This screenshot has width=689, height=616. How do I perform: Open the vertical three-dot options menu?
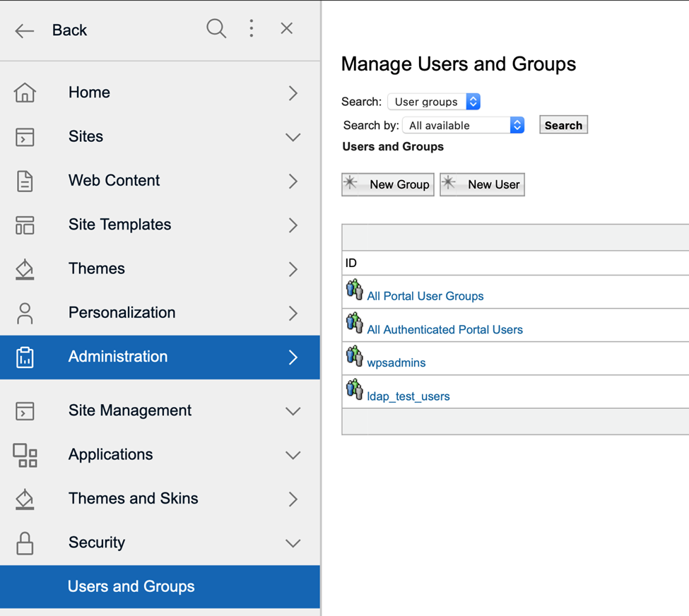(252, 28)
